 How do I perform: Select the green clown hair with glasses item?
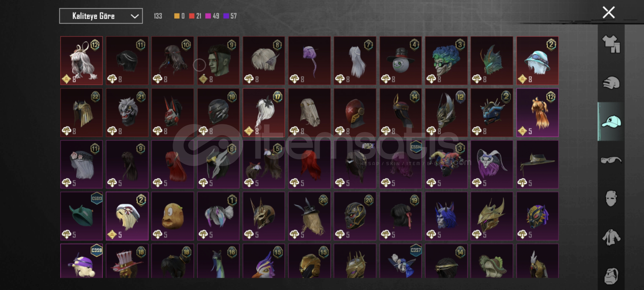(446, 61)
